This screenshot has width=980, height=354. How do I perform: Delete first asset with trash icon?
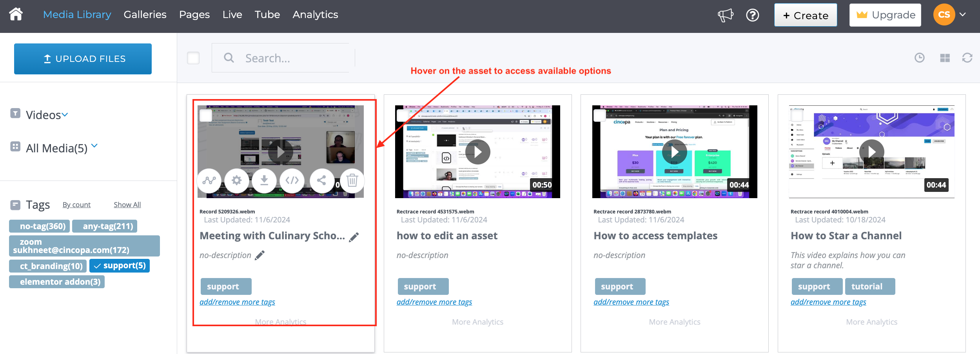(352, 181)
